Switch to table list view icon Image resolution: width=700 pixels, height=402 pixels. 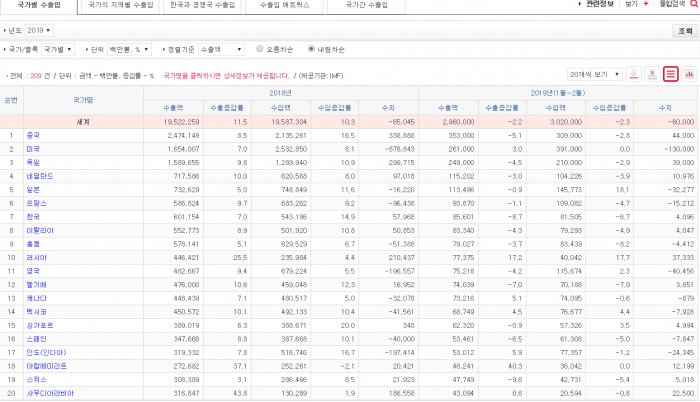(670, 74)
